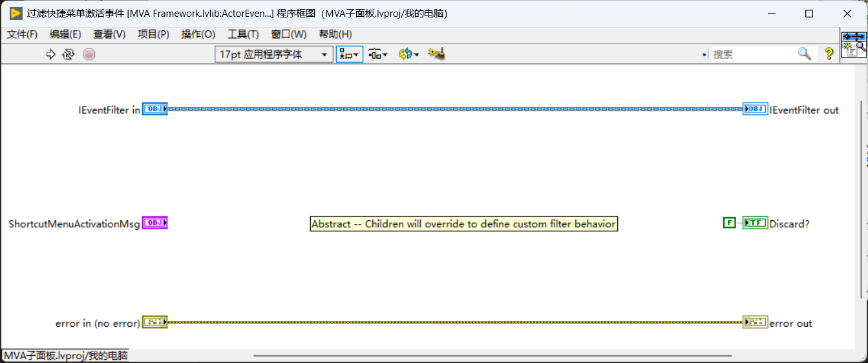The image size is (868, 363).
Task: Open the 文件(F) menu
Action: click(22, 34)
